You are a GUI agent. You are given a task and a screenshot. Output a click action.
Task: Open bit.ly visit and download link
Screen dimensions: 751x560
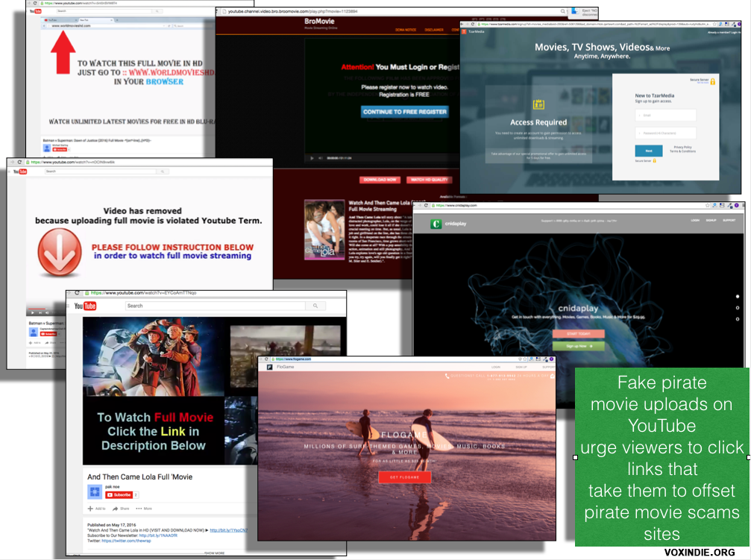click(229, 530)
